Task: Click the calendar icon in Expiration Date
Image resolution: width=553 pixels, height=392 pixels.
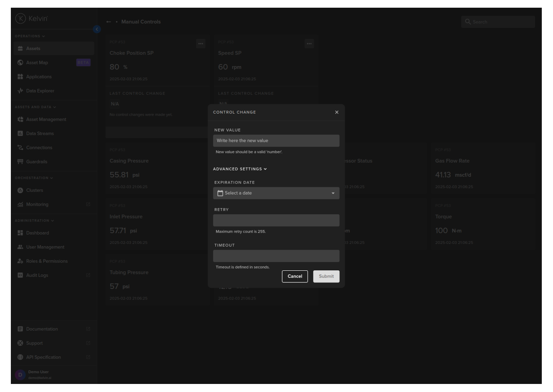Action: pyautogui.click(x=220, y=193)
